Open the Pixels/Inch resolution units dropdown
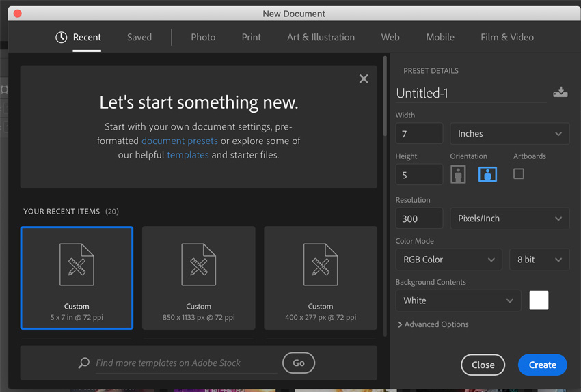Screen dimensions: 581x392 [x=509, y=219]
